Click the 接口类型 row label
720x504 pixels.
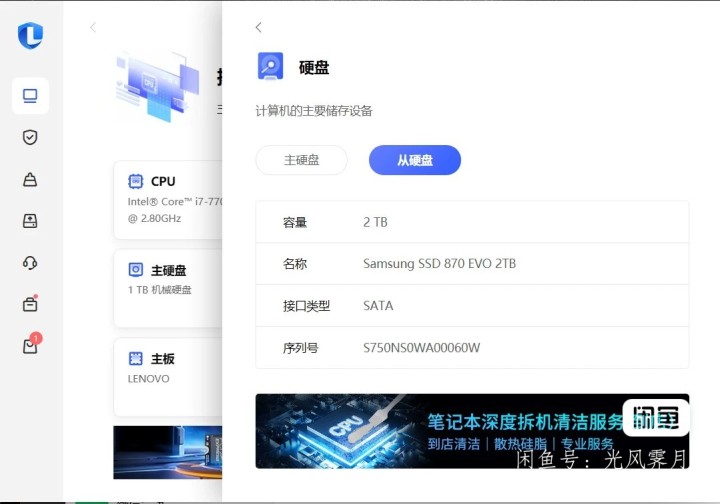click(306, 306)
